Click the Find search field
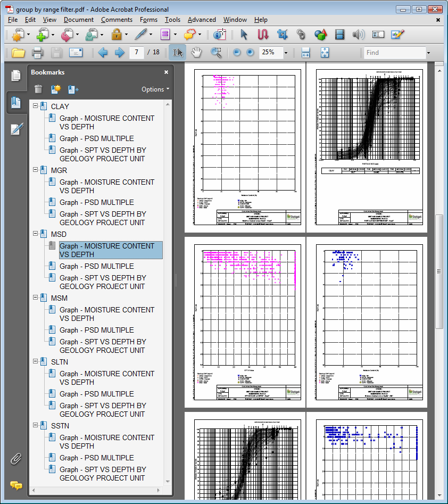Viewport: 448px width, 504px height. (x=394, y=53)
